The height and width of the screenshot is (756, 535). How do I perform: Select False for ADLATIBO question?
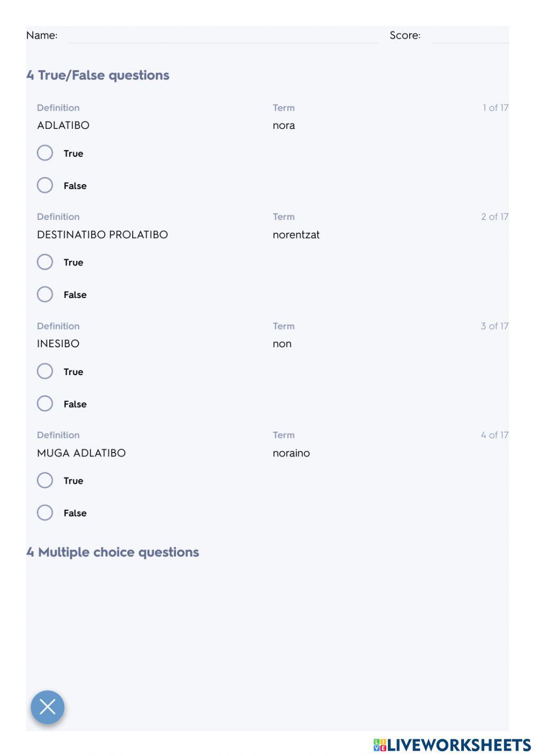pyautogui.click(x=45, y=185)
